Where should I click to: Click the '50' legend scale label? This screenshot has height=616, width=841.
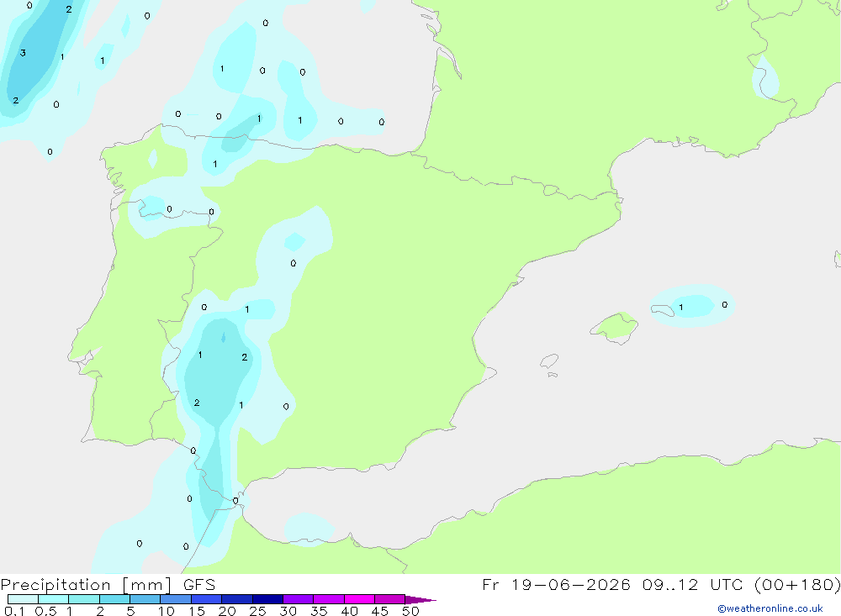click(410, 611)
